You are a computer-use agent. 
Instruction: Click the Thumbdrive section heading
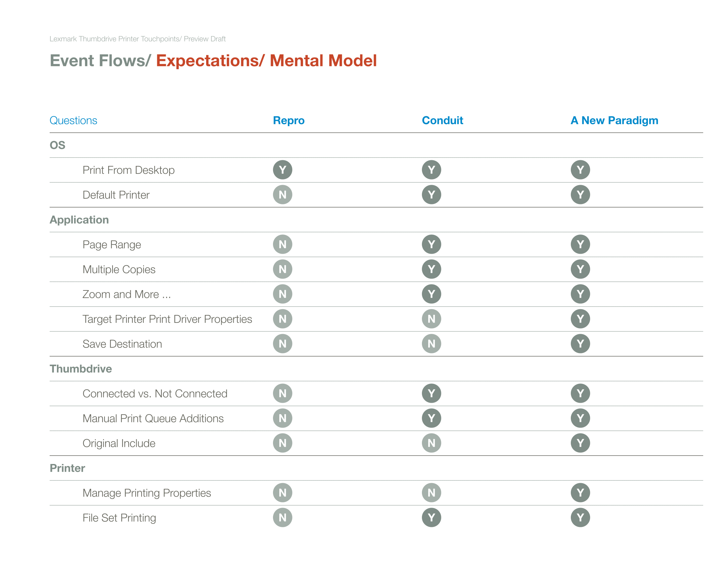coord(81,369)
